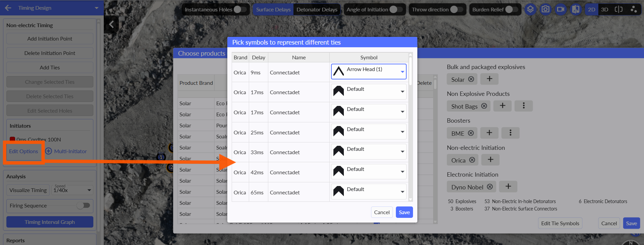Click the Timing Interval Graph button
This screenshot has height=245, width=644.
[x=50, y=222]
